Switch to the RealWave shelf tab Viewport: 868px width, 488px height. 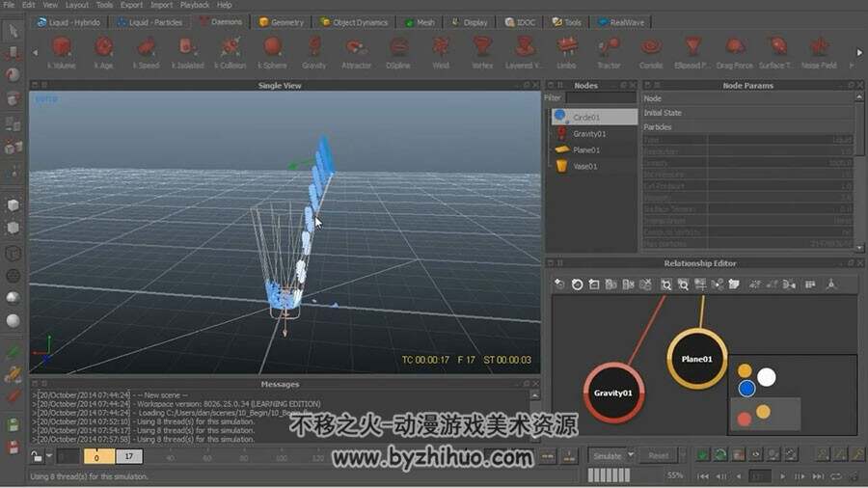tap(621, 22)
